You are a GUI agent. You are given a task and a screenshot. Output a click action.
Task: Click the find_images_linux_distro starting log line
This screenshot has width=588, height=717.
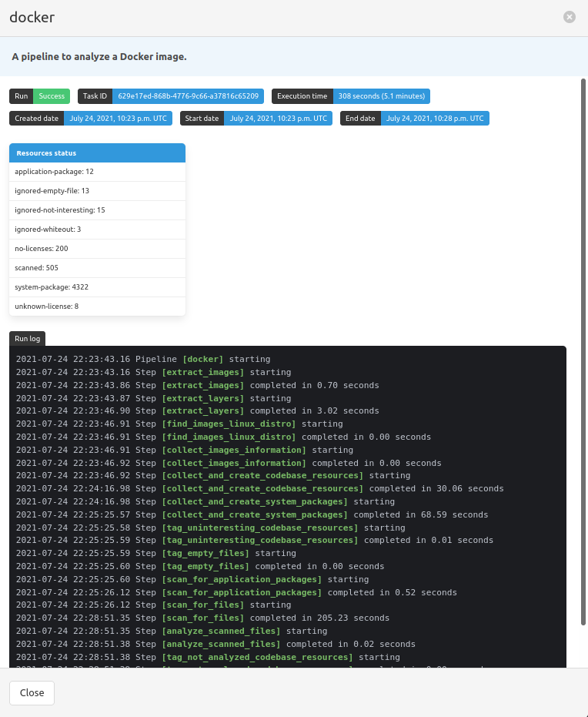coord(179,424)
